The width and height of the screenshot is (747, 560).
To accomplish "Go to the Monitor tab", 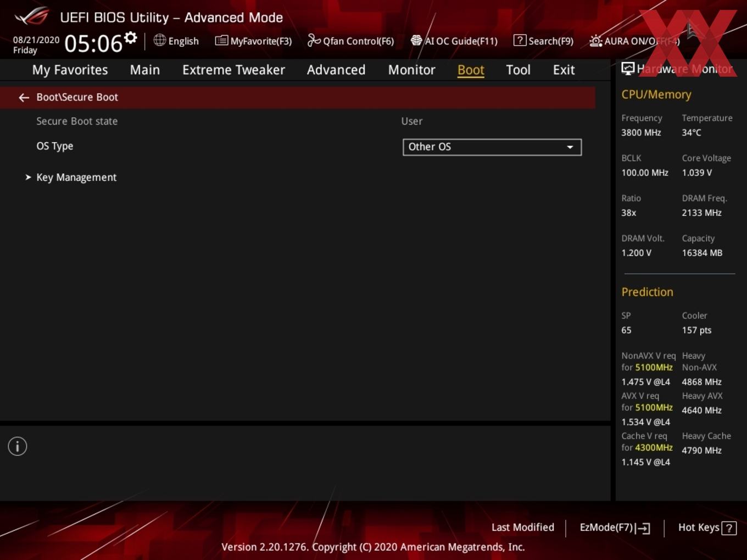I will pos(412,70).
